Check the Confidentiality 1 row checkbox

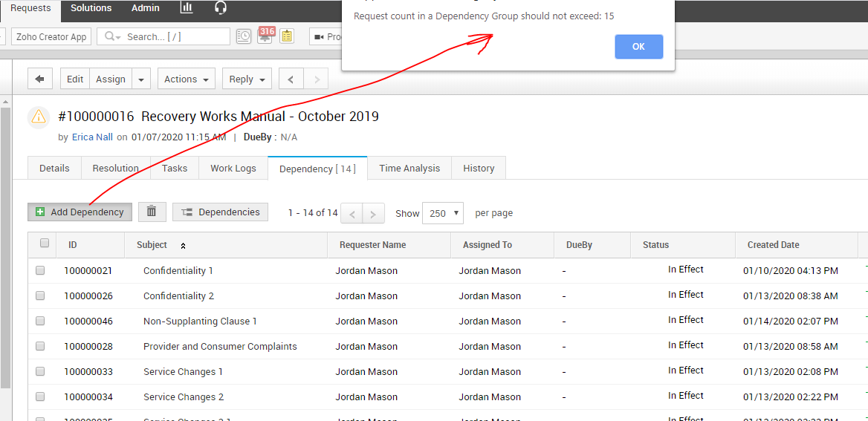[40, 270]
